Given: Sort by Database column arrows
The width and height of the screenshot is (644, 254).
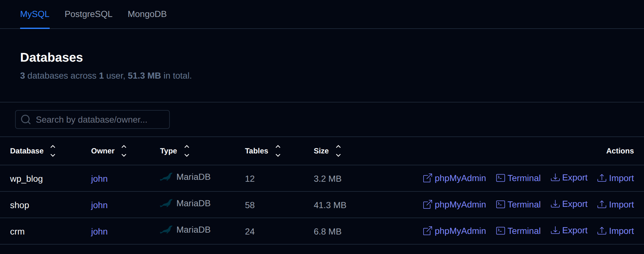Looking at the screenshot, I should pyautogui.click(x=53, y=151).
